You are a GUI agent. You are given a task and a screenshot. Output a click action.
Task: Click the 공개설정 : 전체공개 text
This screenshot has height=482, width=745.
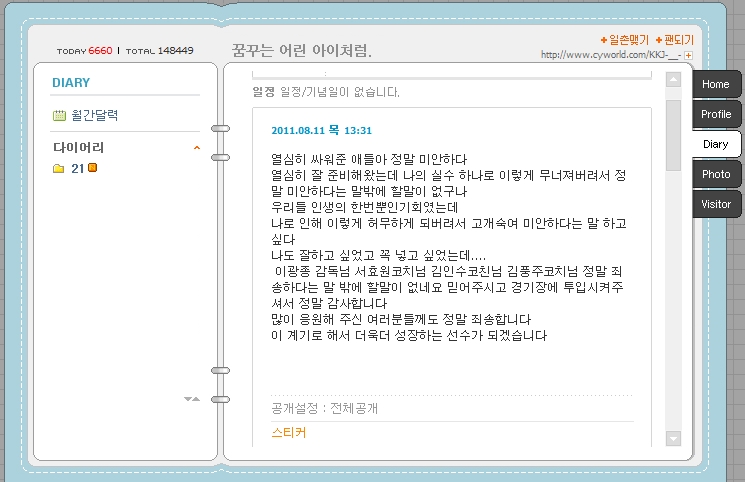point(325,408)
